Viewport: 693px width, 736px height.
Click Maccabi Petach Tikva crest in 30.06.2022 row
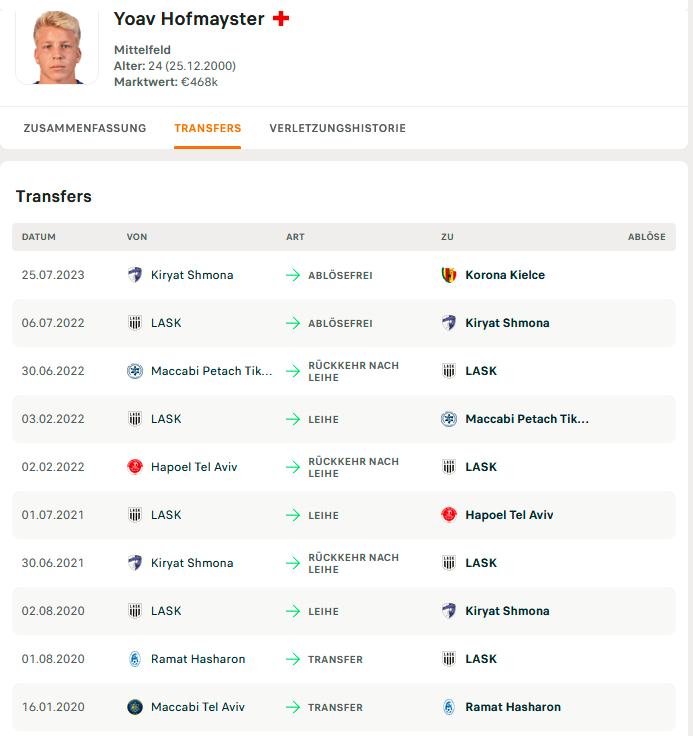click(135, 371)
